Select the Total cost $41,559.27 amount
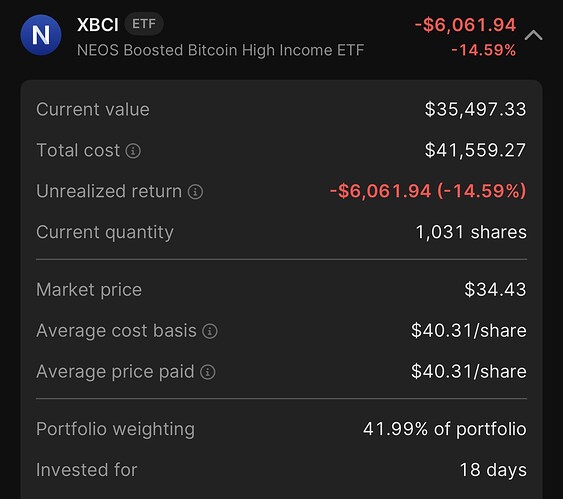The width and height of the screenshot is (563, 499). tap(475, 150)
